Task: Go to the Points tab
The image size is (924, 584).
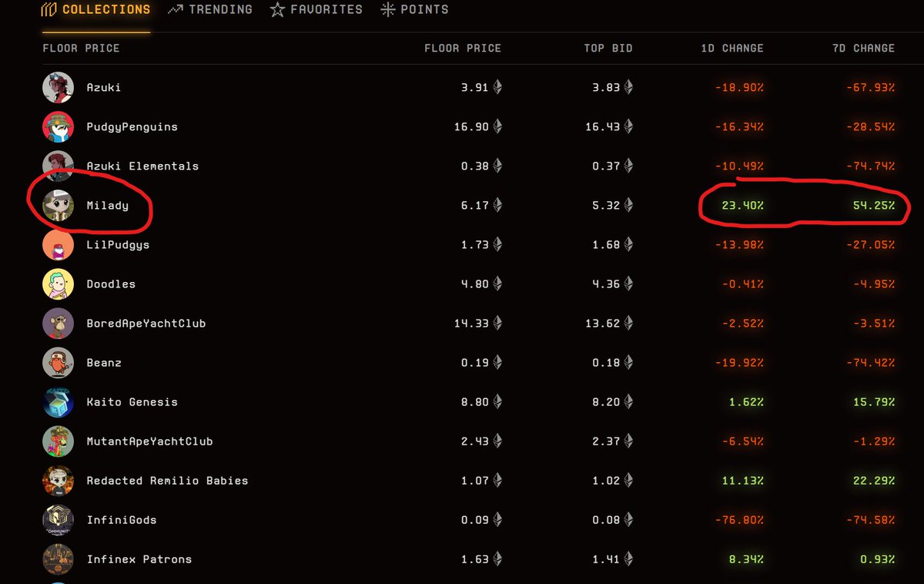Action: pyautogui.click(x=414, y=10)
